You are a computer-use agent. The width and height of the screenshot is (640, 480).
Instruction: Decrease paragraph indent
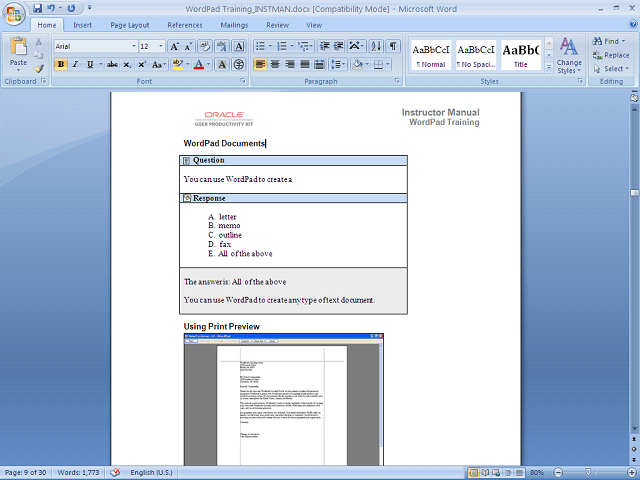[x=324, y=46]
